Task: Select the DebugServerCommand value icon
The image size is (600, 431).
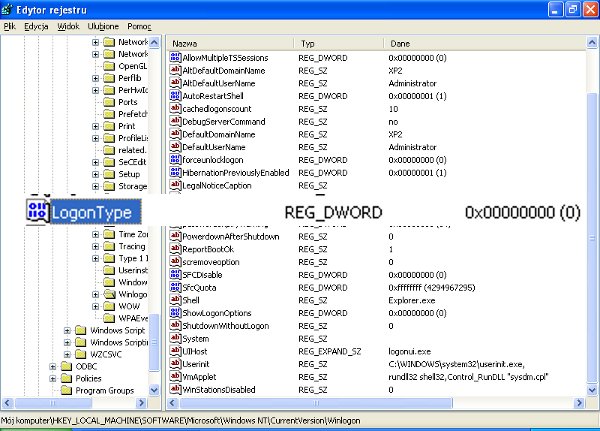Action: 175,121
